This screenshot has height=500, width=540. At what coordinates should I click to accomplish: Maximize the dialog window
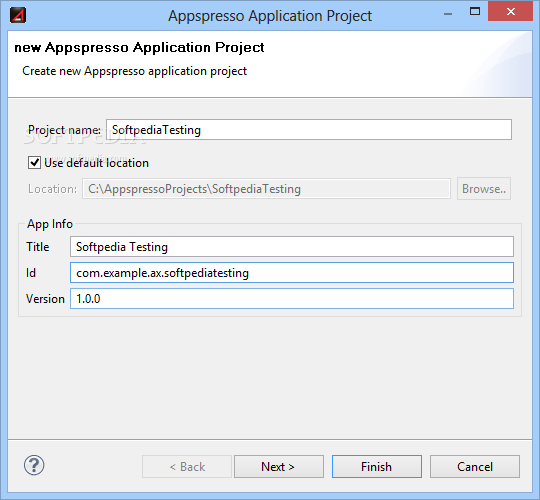[x=475, y=11]
